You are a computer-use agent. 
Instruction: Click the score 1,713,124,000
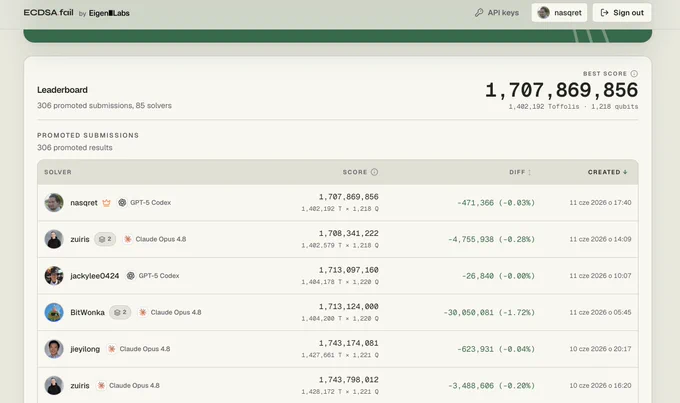(x=349, y=306)
